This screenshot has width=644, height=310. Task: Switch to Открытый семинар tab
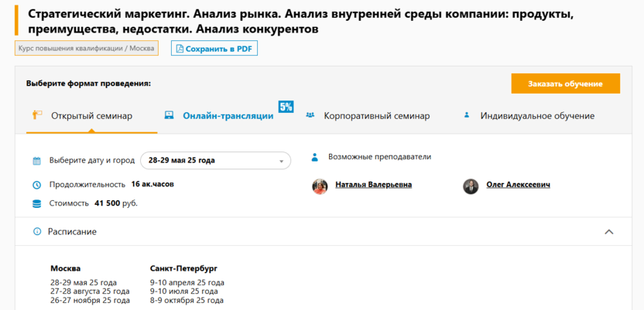click(91, 116)
